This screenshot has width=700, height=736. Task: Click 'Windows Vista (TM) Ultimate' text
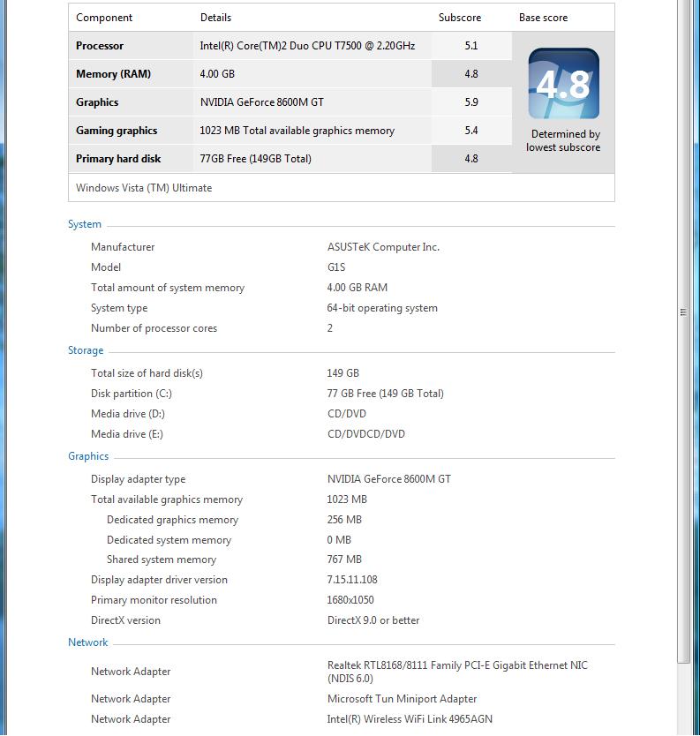(144, 188)
